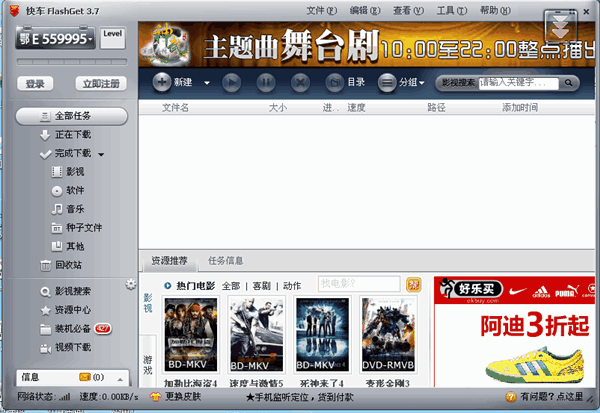600x413 pixels.
Task: Switch to 任务信息 tab
Action: coord(225,261)
